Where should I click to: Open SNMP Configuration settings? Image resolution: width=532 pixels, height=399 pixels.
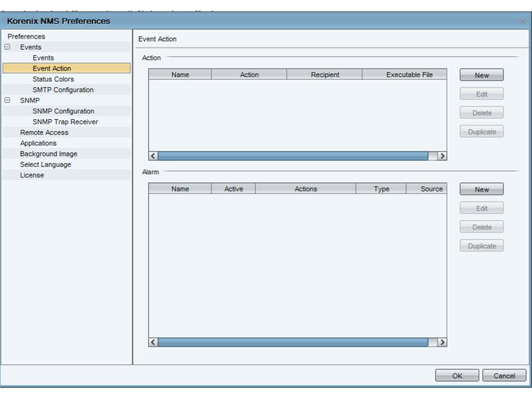(63, 111)
